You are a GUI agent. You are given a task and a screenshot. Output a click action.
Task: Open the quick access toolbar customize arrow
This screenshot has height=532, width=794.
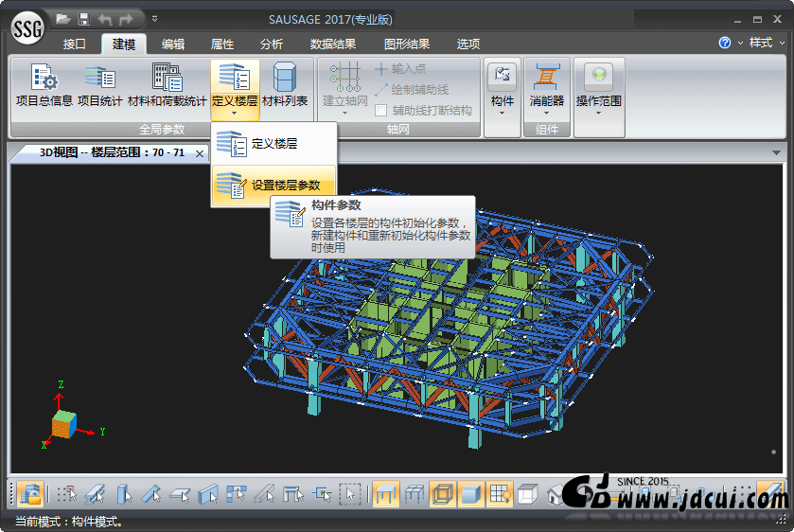tap(155, 19)
